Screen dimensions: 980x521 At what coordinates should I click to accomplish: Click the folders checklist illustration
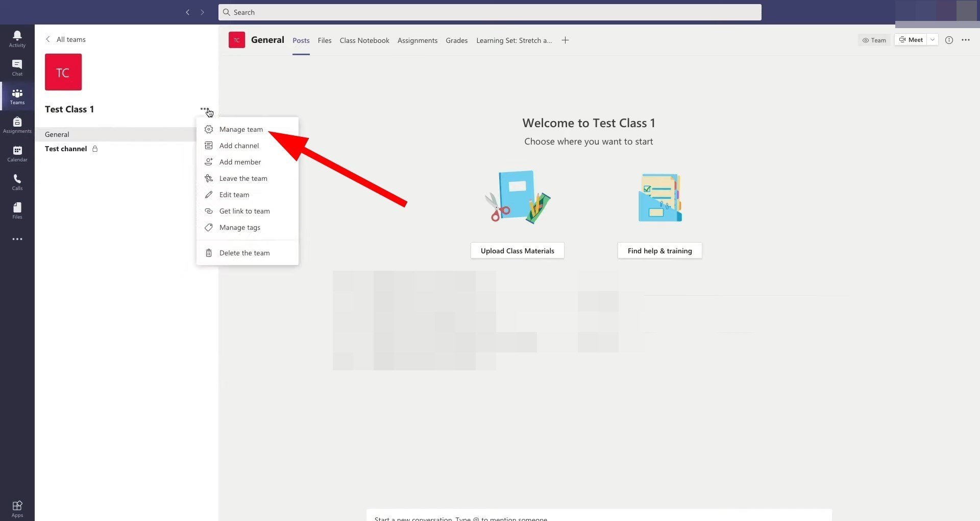pos(660,197)
